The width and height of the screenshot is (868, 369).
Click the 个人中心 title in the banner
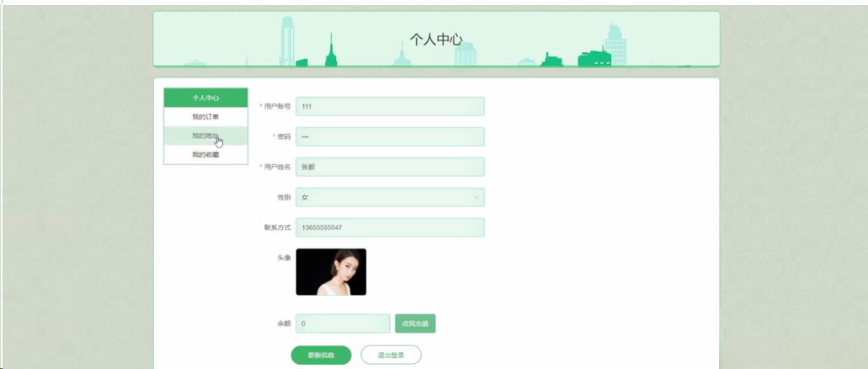click(436, 39)
